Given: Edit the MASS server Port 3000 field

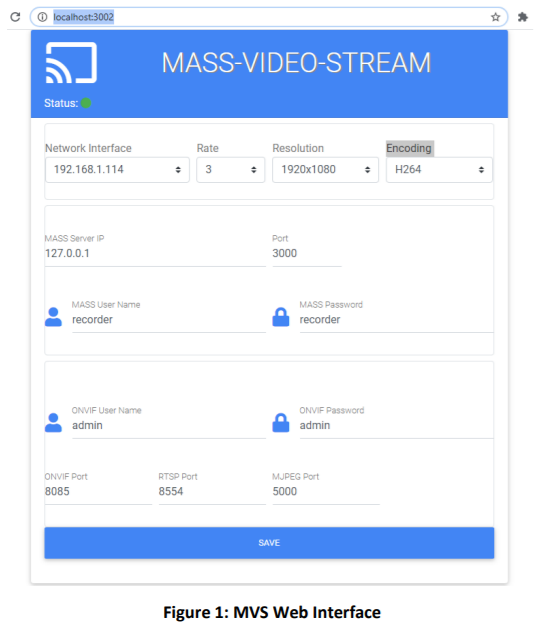Looking at the screenshot, I should coord(307,254).
